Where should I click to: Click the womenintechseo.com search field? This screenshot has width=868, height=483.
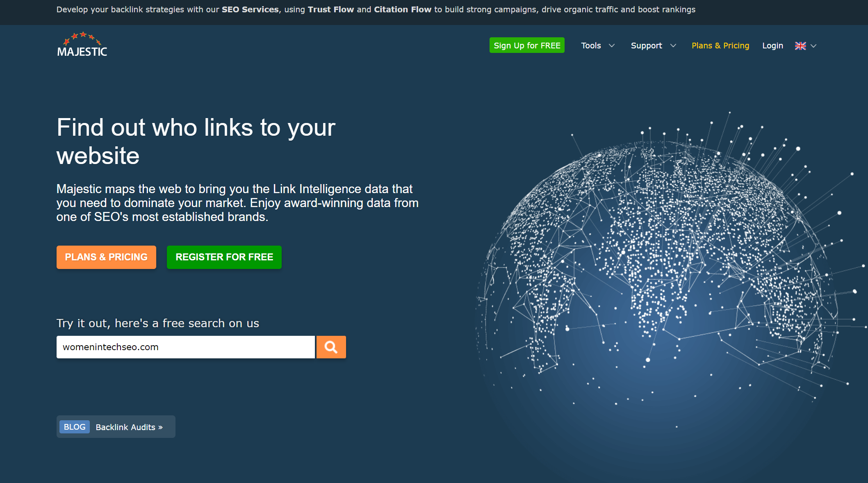coord(185,347)
